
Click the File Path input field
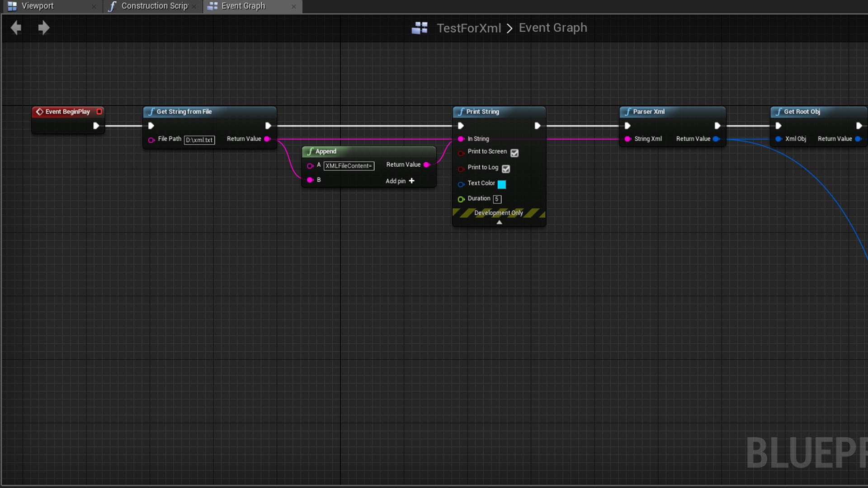199,140
